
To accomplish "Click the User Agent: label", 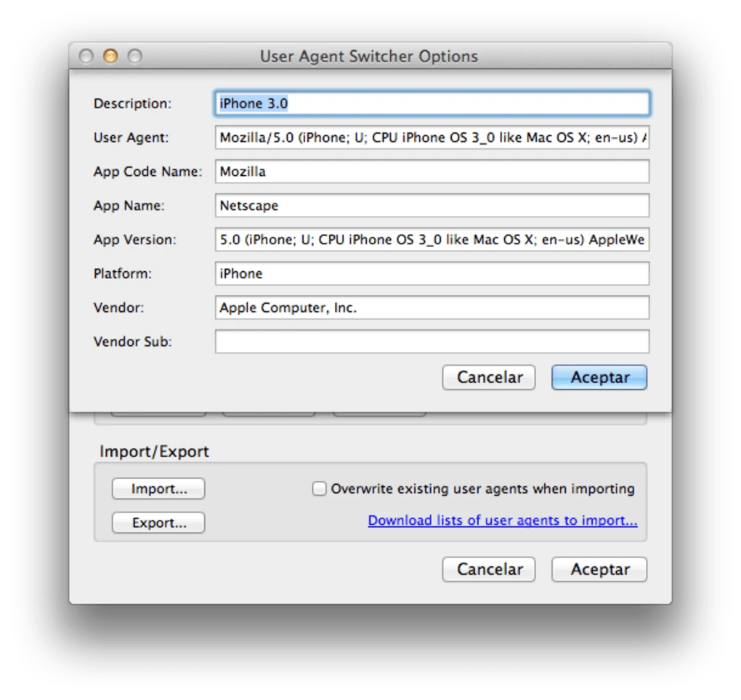I will pyautogui.click(x=131, y=137).
